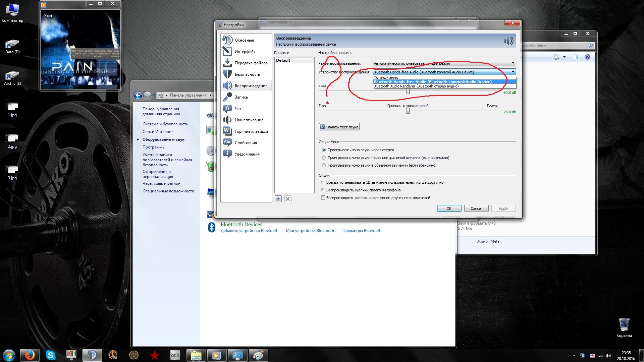This screenshot has width=644, height=362.
Task: Click the voice volume slider handle
Action: click(408, 92)
